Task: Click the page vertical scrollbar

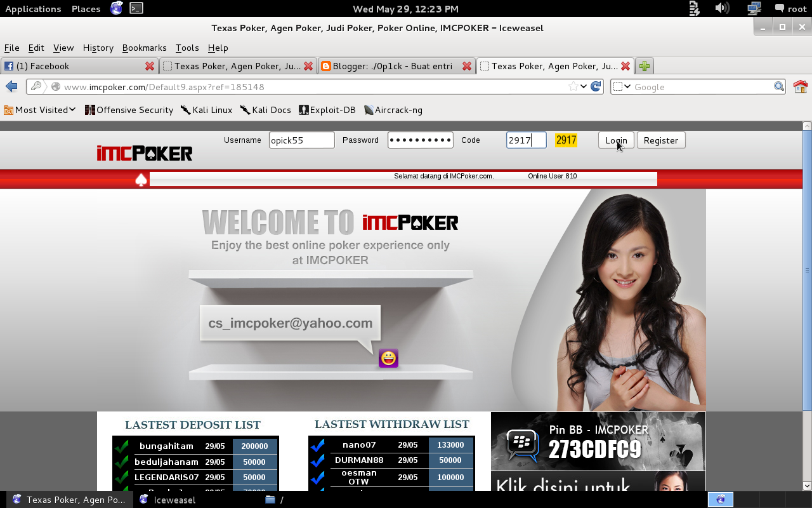Action: coord(807,305)
